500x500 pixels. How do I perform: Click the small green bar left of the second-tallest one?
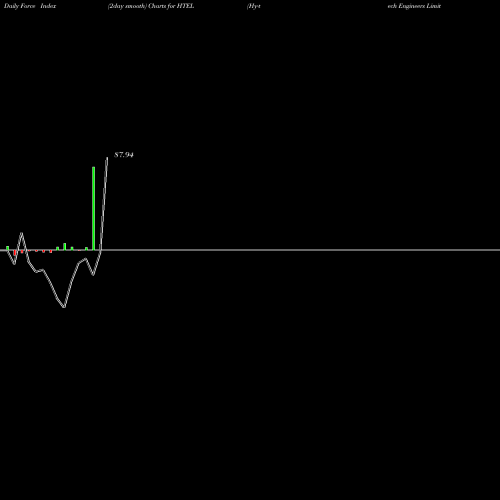(x=57, y=248)
